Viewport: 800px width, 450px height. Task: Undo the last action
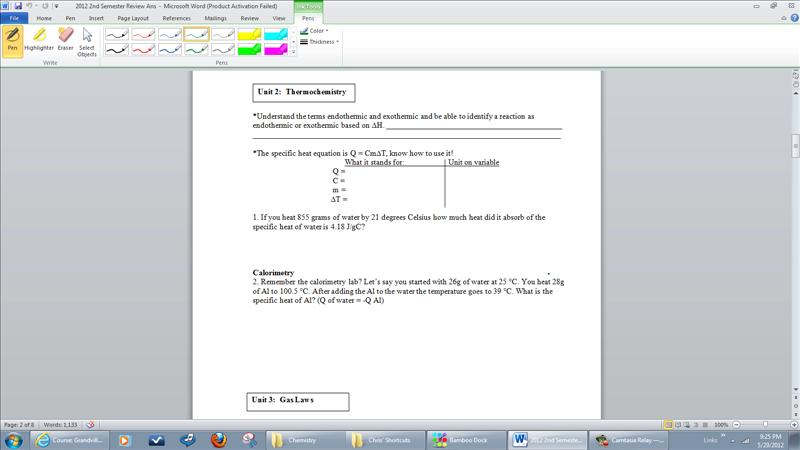tap(30, 6)
